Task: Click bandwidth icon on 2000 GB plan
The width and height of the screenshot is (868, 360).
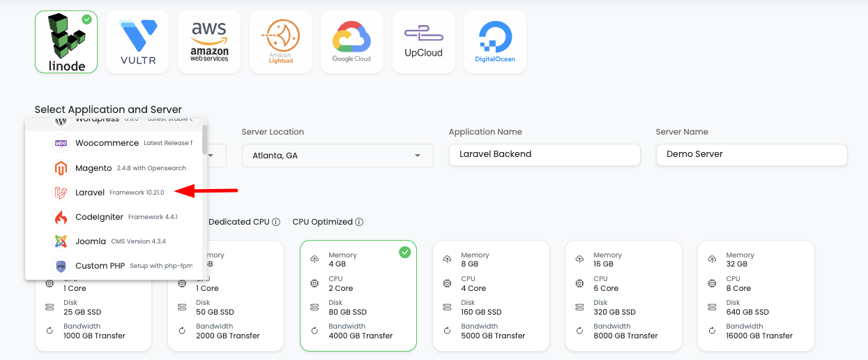Action: 182,331
